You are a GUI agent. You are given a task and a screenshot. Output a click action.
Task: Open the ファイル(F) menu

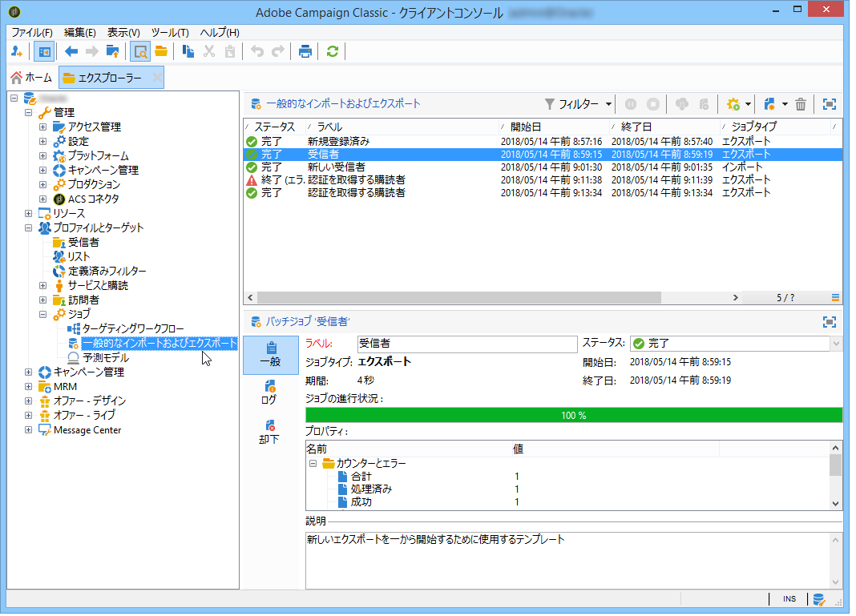(32, 33)
